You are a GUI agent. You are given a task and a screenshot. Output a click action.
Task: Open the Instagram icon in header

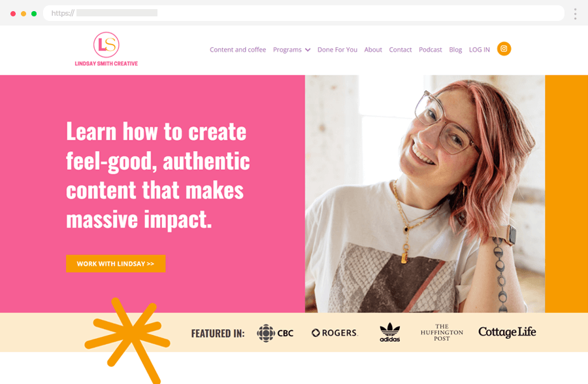504,49
